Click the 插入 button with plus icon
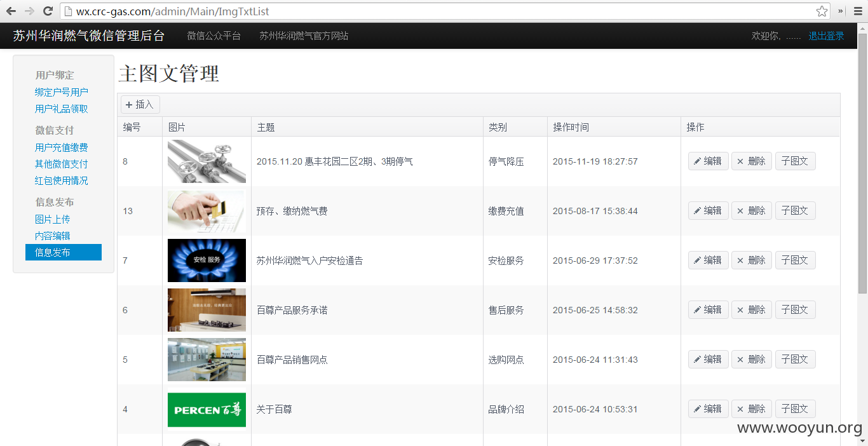Screen dimensions: 868x446 pos(140,104)
